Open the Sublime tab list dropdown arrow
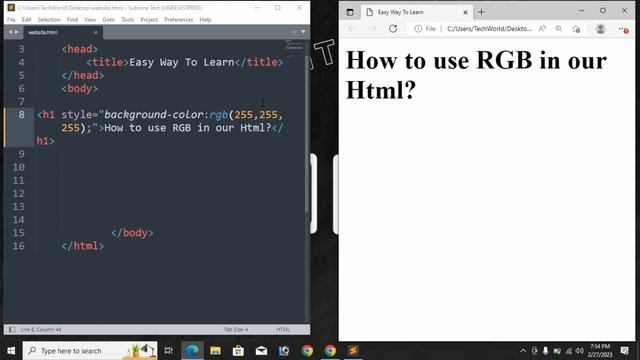The height and width of the screenshot is (360, 640). pos(303,32)
